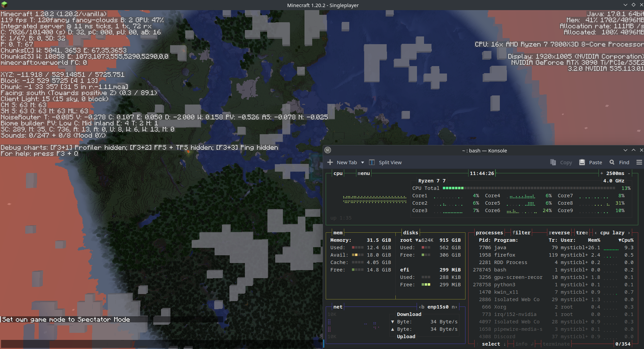Click the New Tab plus icon in Konsole
Viewport: 644px width, 349px height.
pos(330,163)
